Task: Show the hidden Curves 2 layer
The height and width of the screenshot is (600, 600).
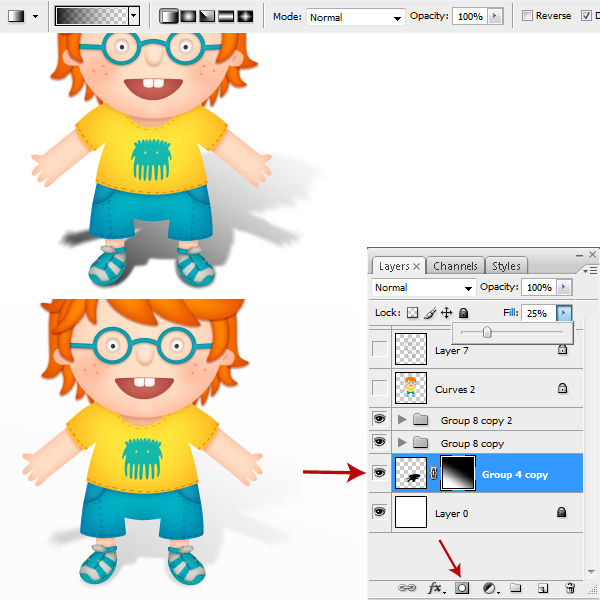Action: (x=380, y=388)
